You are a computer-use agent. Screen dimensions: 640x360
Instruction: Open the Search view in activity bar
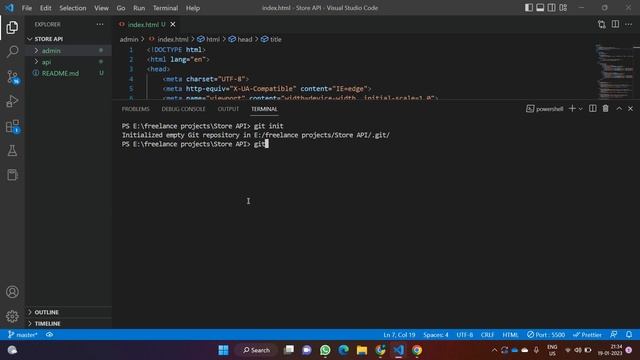click(12, 51)
